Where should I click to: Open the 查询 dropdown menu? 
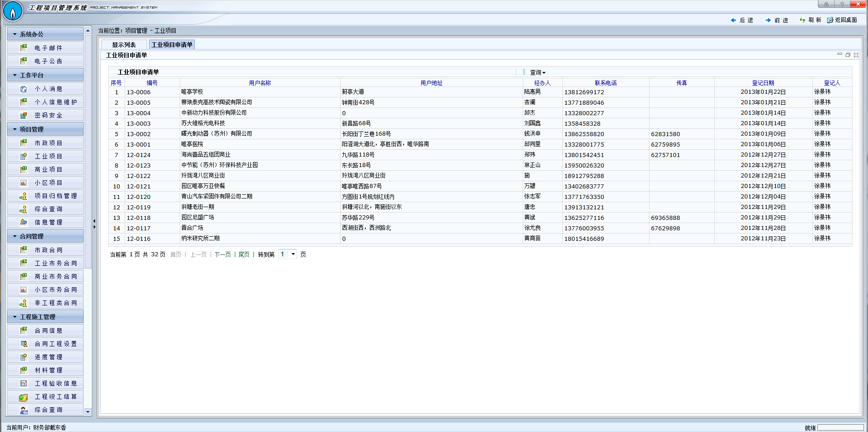[537, 72]
